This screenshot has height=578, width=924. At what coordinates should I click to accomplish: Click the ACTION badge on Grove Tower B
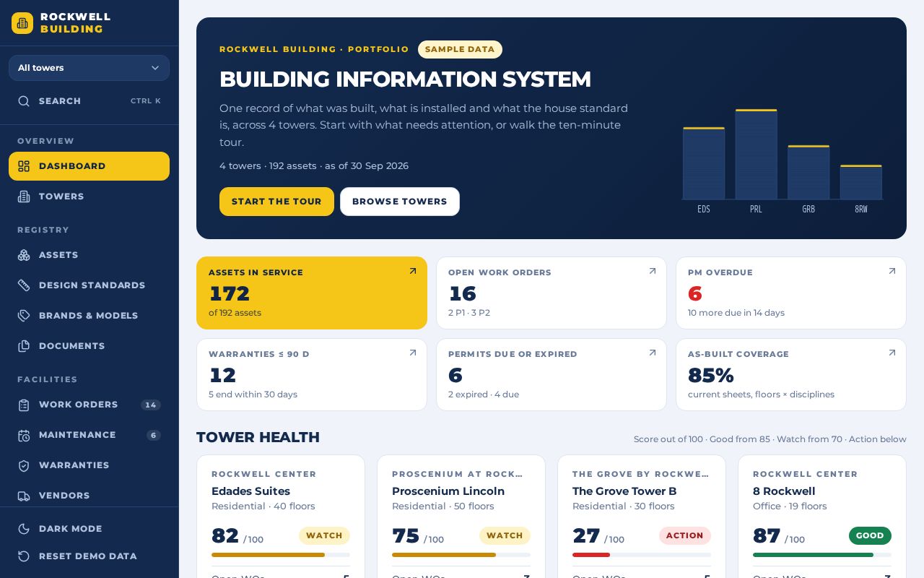click(685, 535)
